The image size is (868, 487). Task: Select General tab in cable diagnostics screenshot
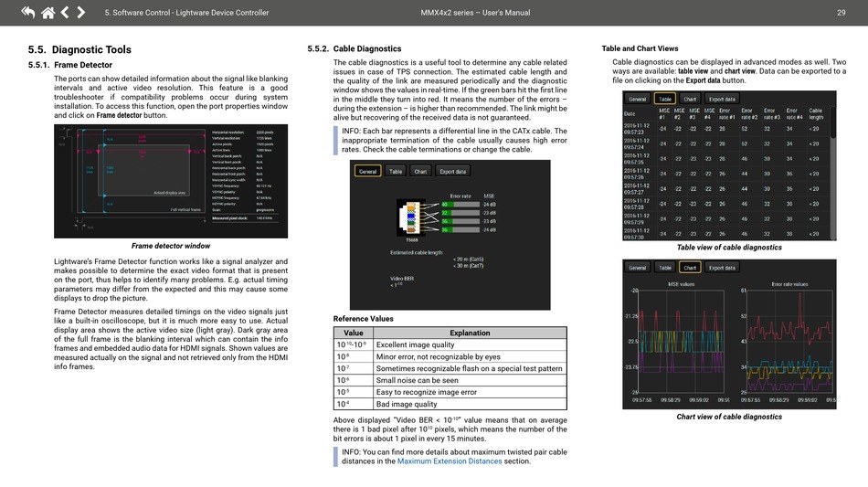[x=367, y=172]
